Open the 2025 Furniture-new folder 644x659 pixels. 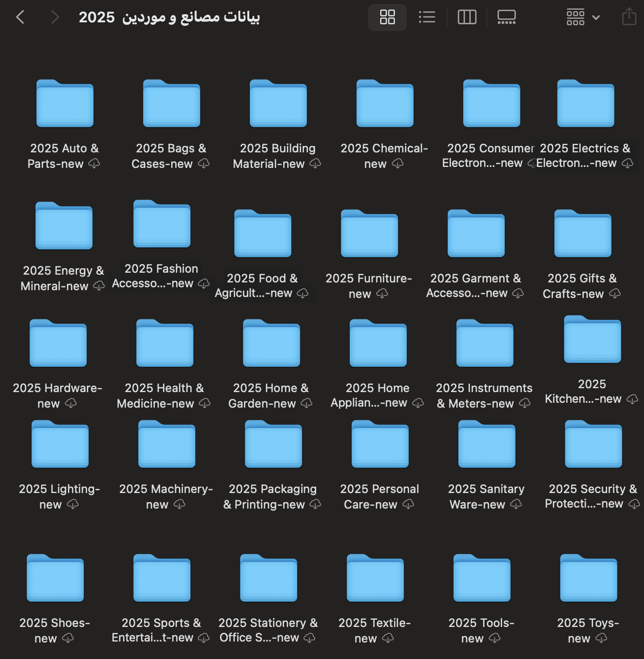(370, 233)
